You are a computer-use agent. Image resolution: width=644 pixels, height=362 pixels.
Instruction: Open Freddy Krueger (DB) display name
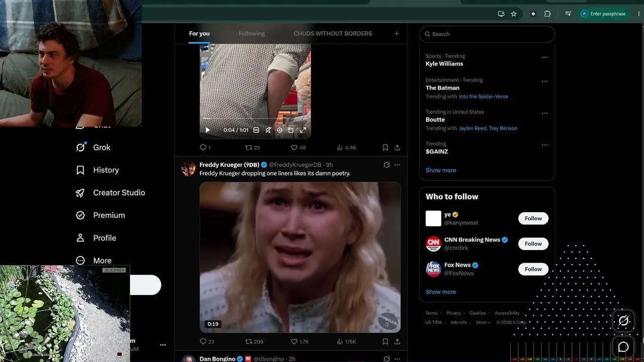click(x=229, y=164)
